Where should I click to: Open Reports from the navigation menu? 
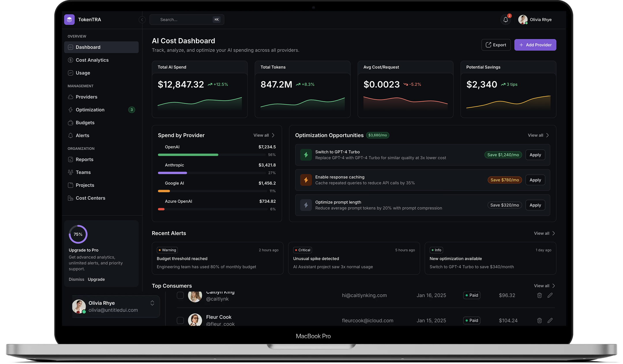pyautogui.click(x=84, y=159)
